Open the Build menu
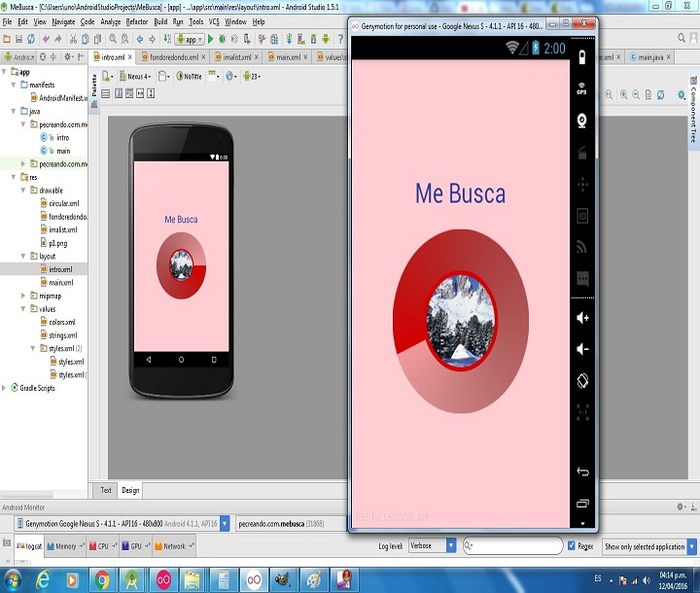 pos(160,22)
